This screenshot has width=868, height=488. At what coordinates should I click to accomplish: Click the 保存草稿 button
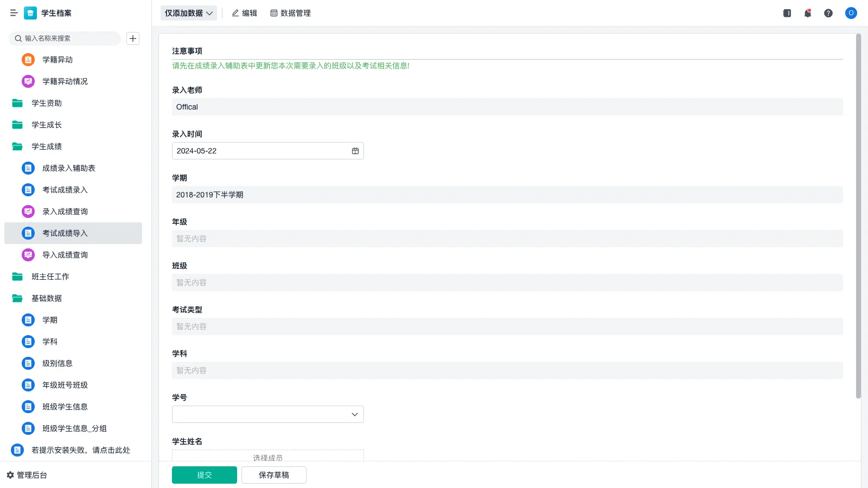click(273, 475)
